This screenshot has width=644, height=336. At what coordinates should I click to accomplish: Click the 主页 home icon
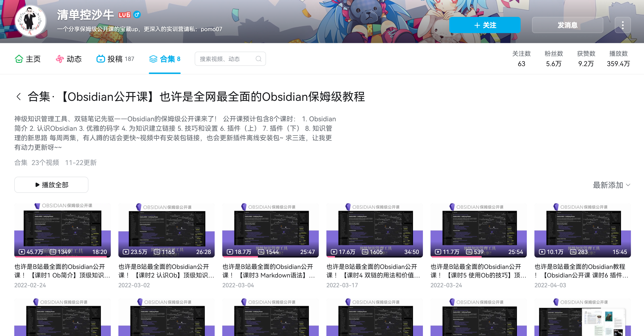coord(19,59)
